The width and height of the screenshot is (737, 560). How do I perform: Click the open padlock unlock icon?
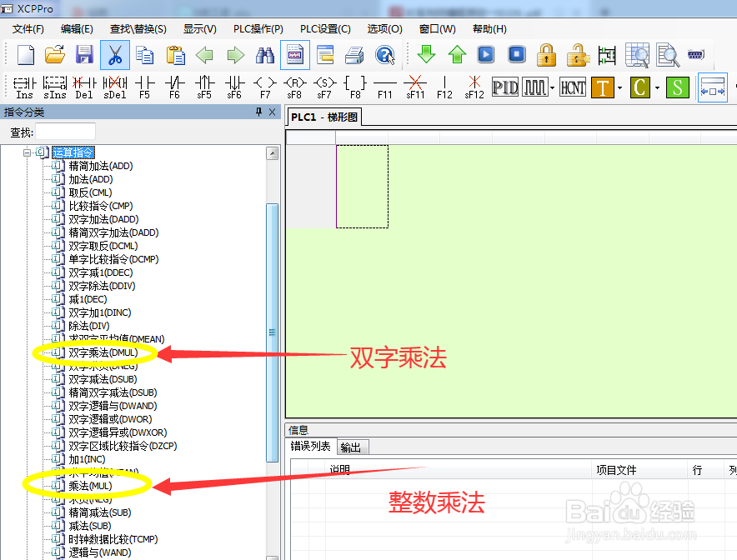577,54
